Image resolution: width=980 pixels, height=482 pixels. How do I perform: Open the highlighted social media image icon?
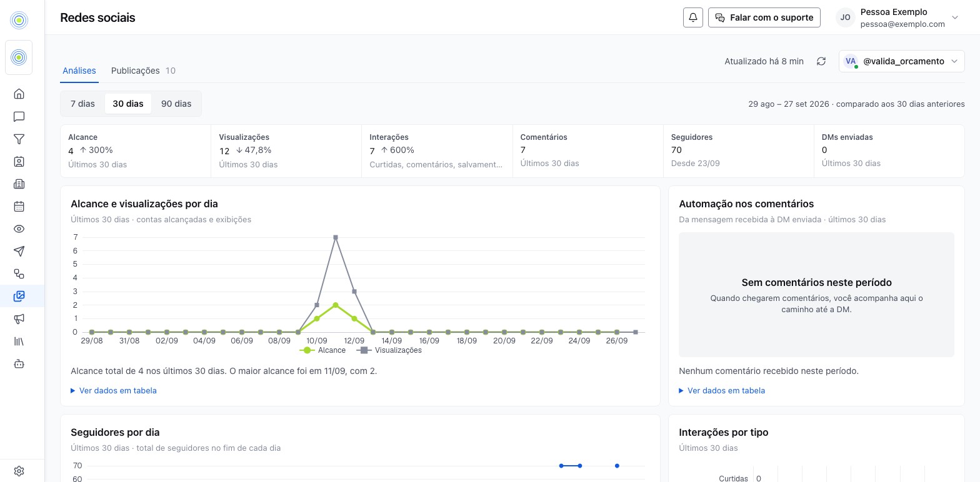point(19,296)
